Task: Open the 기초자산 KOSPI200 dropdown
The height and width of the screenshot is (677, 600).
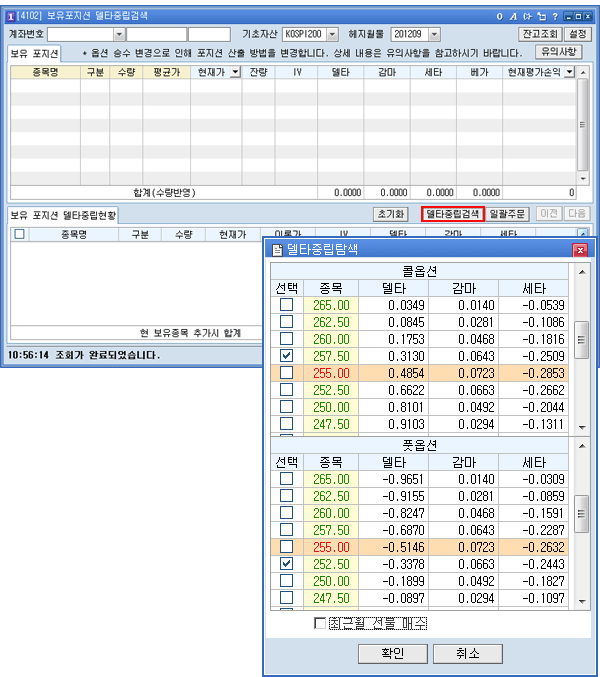Action: click(x=332, y=34)
